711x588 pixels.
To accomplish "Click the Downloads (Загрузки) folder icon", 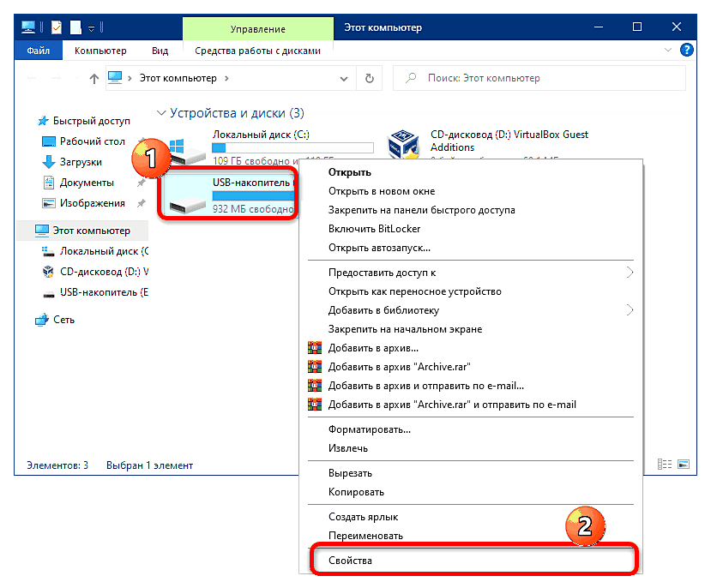I will [x=49, y=162].
